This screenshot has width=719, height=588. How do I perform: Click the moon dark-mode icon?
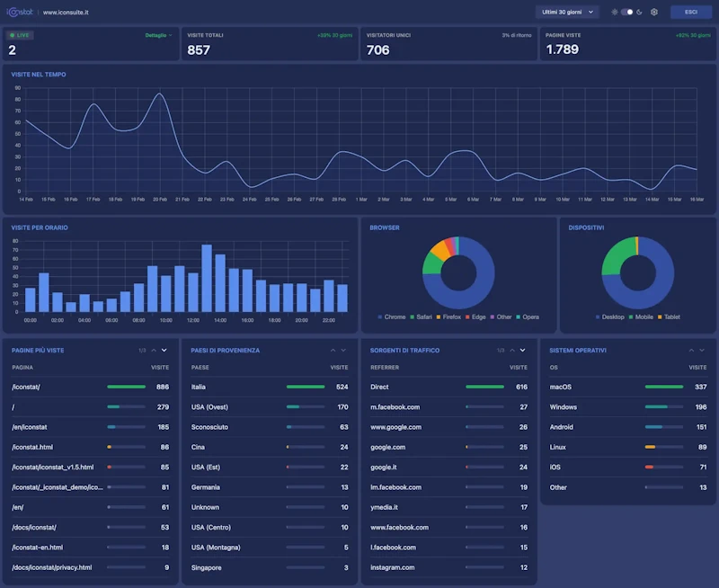coord(640,13)
